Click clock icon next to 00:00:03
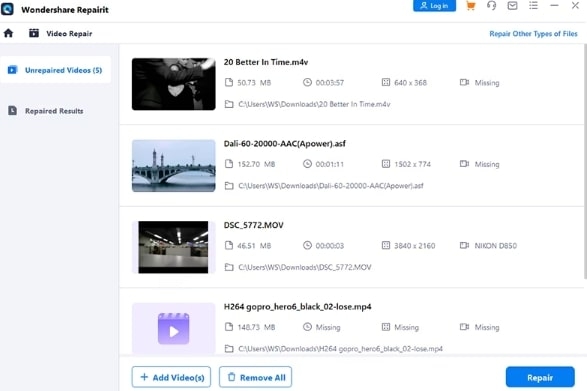Screen dimensions: 587x391 pos(307,246)
